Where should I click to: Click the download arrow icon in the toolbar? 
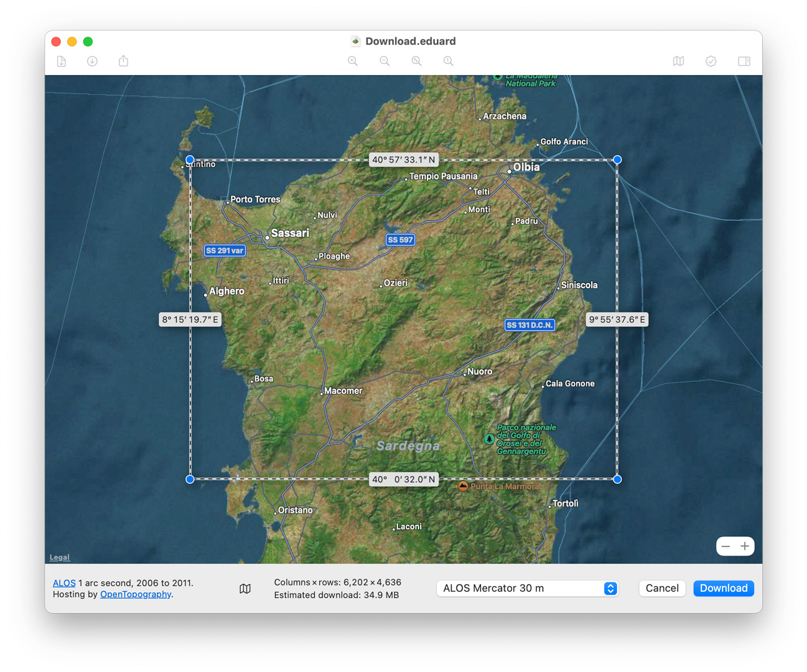pyautogui.click(x=92, y=61)
